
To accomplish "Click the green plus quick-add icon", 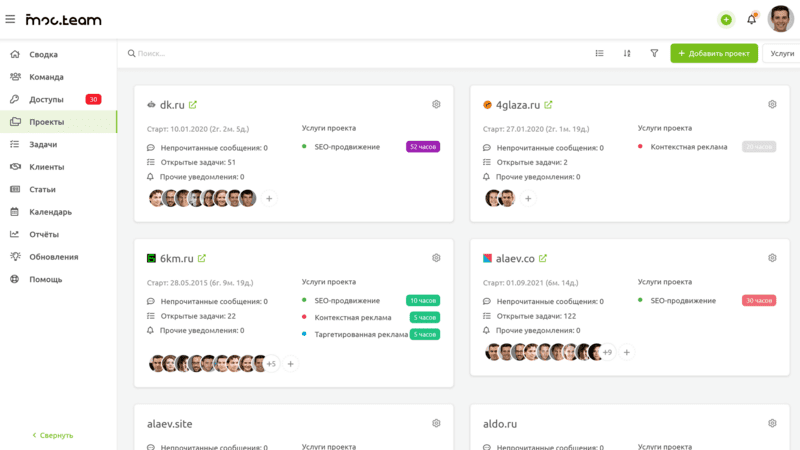I will click(x=726, y=20).
